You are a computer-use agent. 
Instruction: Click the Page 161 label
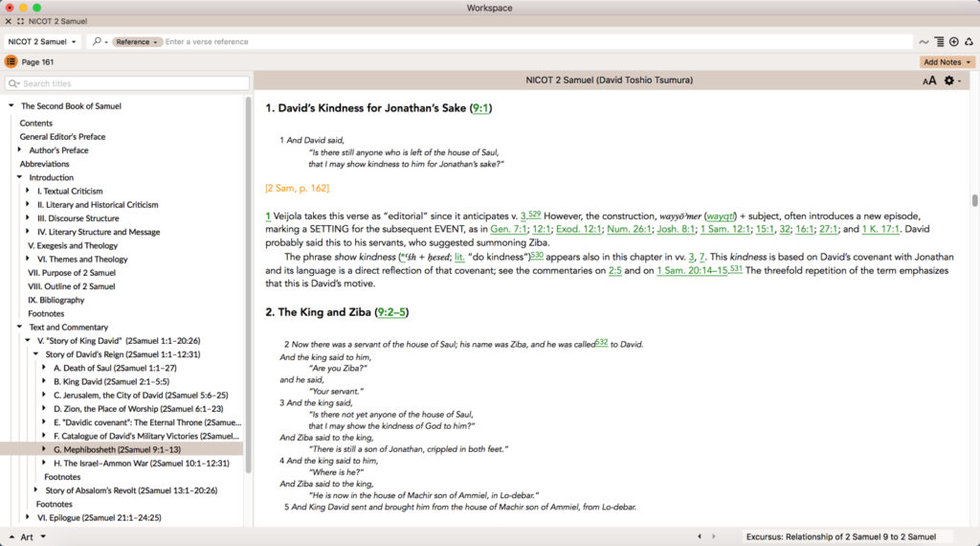[x=37, y=62]
